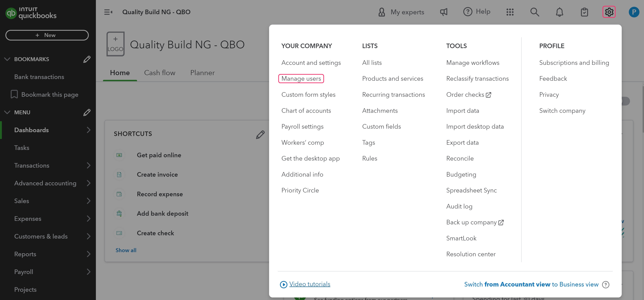The width and height of the screenshot is (644, 300).
Task: Open the P profile avatar
Action: (x=634, y=12)
